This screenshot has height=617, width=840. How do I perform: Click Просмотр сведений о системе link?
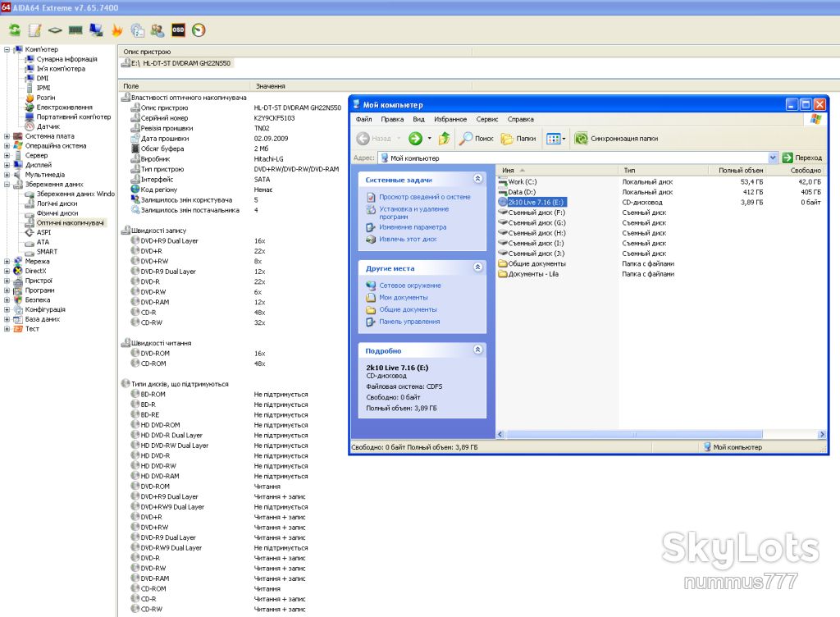click(x=425, y=197)
